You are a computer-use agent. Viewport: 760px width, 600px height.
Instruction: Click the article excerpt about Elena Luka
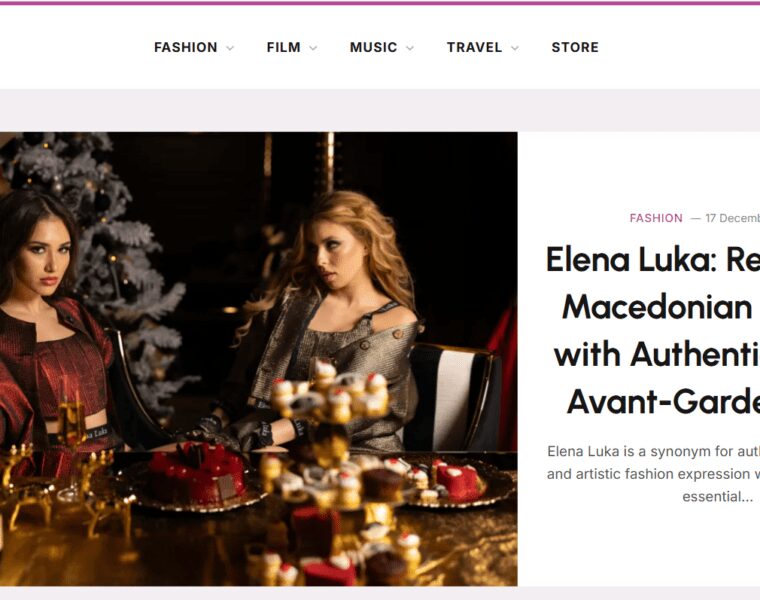(x=653, y=474)
